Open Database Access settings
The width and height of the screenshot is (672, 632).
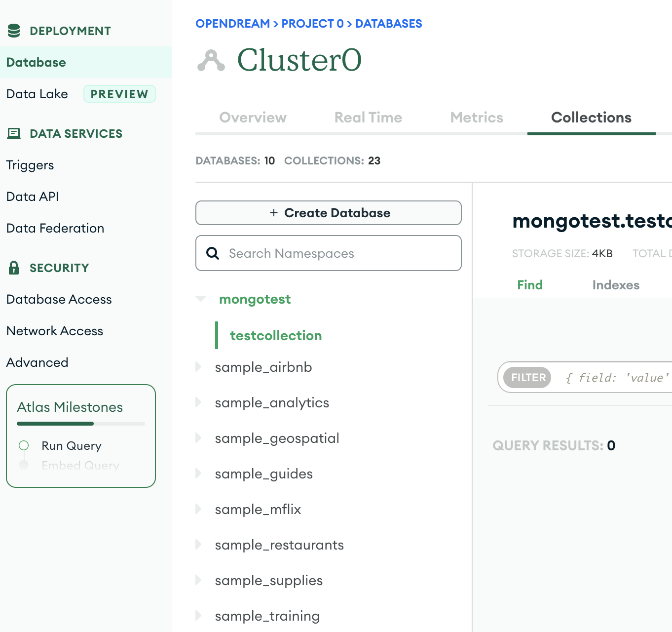coord(59,299)
